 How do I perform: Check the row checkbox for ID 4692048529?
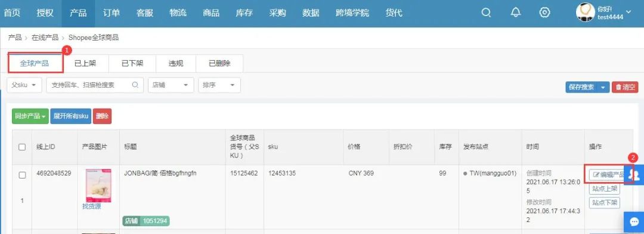[x=22, y=175]
